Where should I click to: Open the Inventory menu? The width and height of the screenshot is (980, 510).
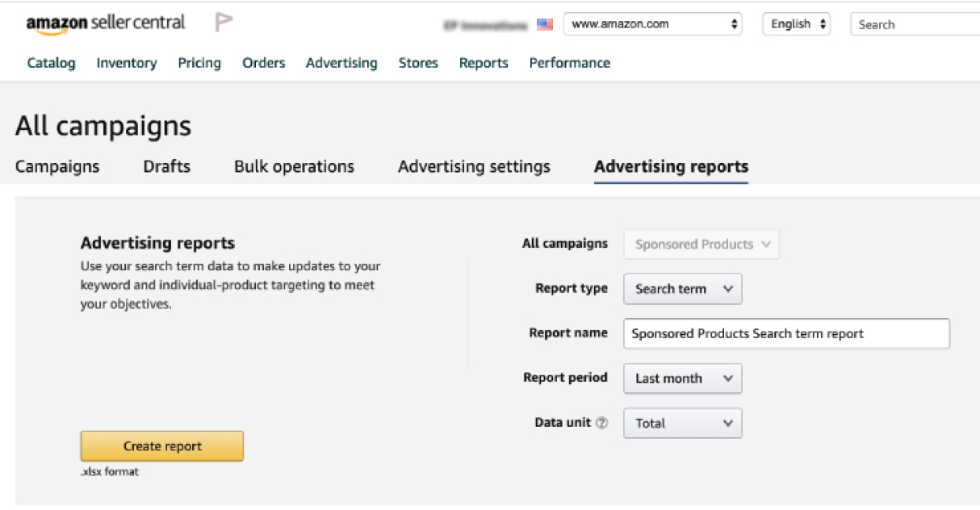pyautogui.click(x=127, y=63)
